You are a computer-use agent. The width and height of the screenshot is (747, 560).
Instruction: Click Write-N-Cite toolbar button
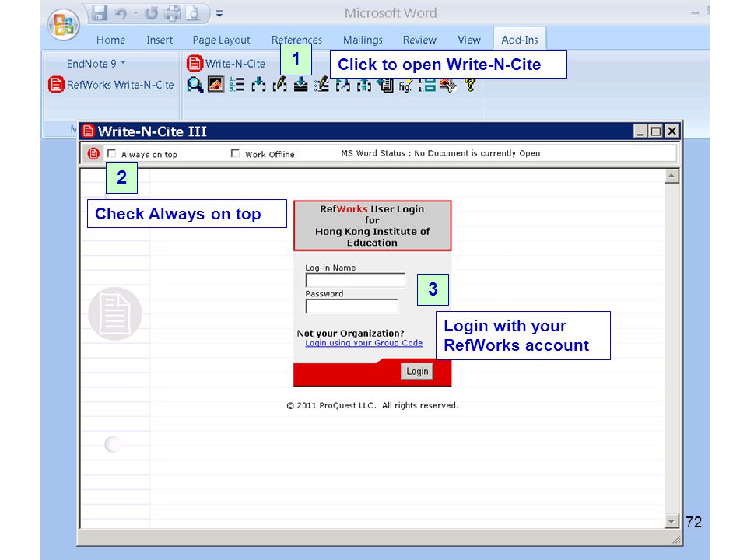point(226,63)
